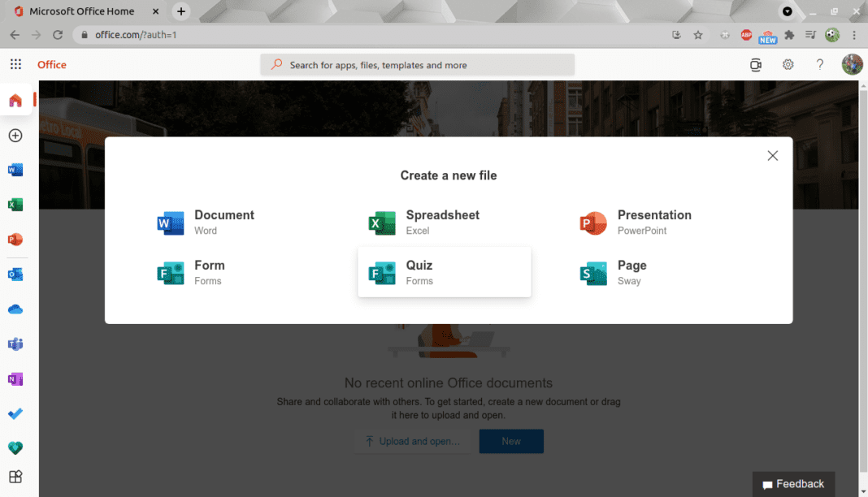
Task: Select PowerPoint in the sidebar
Action: [15, 240]
